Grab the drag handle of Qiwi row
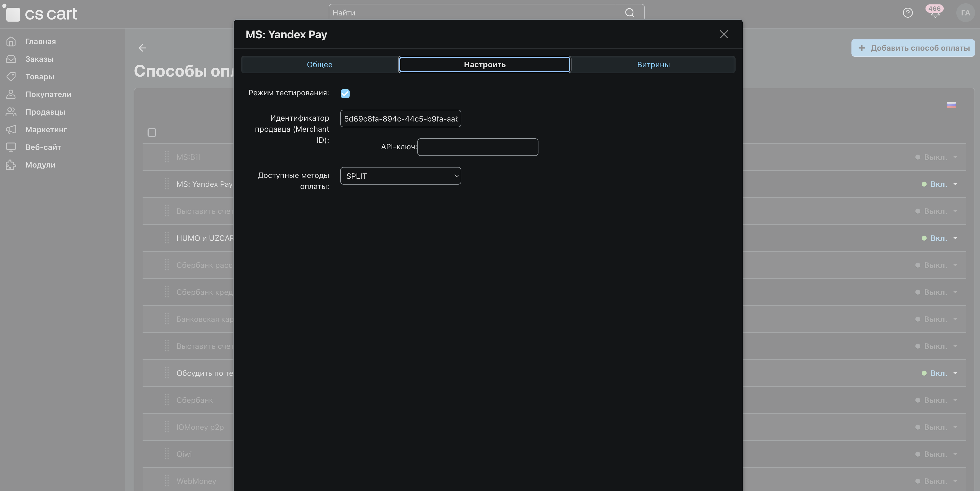The width and height of the screenshot is (980, 491). point(167,454)
